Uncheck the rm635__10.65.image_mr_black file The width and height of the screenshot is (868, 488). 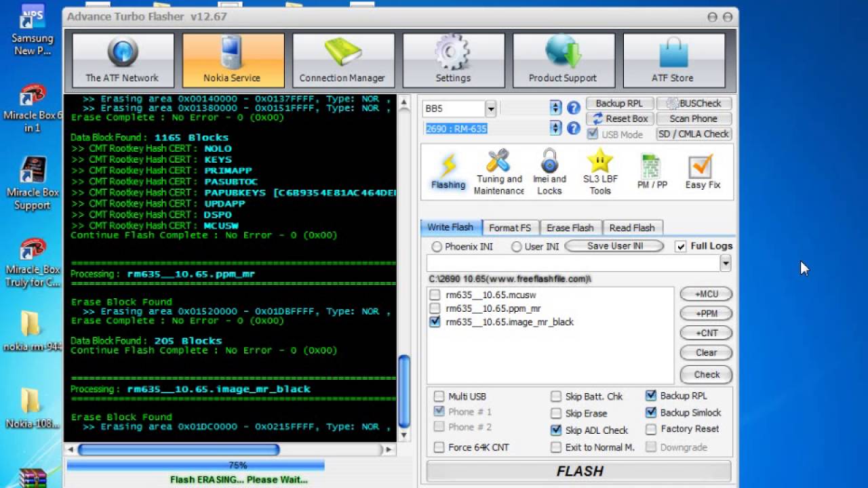point(435,322)
